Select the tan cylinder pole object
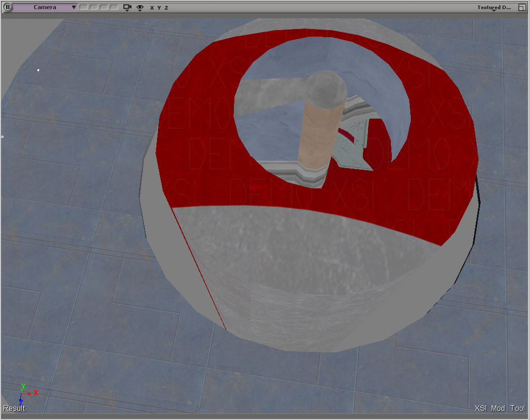The height and width of the screenshot is (420, 530). pos(318,135)
